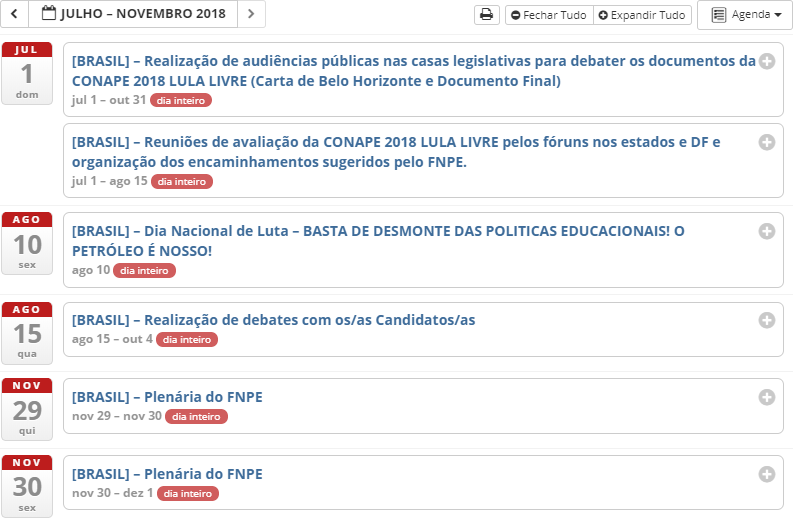Expand debates com Candidatos plus icon
This screenshot has width=793, height=531.
tap(767, 320)
